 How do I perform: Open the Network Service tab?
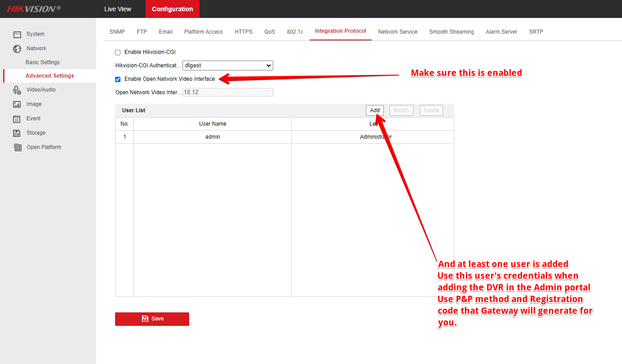pyautogui.click(x=398, y=32)
